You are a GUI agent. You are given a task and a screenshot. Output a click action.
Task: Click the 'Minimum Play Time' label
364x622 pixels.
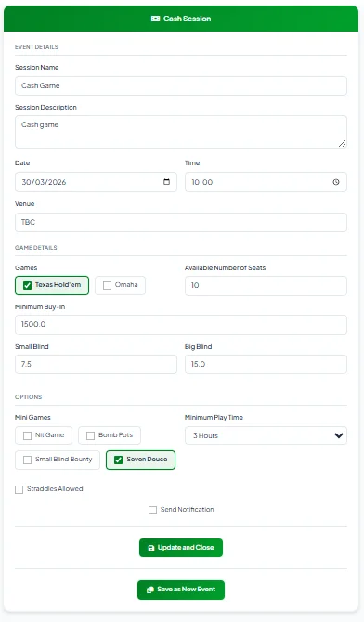click(214, 418)
